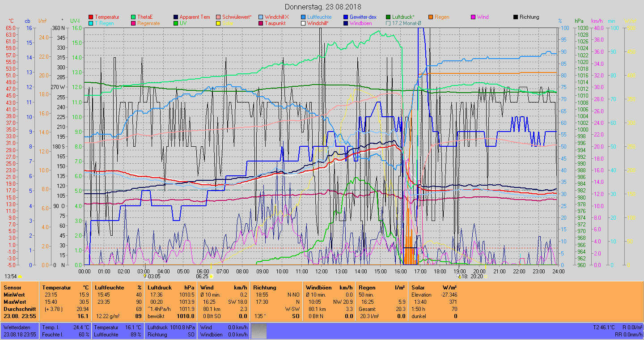
Task: Select the Apparent Tem legend label
Action: click(195, 17)
